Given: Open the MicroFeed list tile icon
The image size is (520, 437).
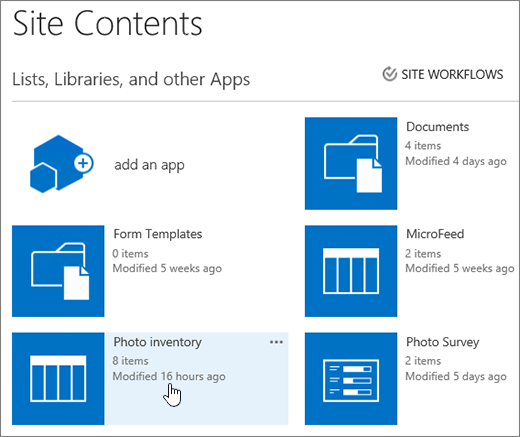Looking at the screenshot, I should coord(351,271).
